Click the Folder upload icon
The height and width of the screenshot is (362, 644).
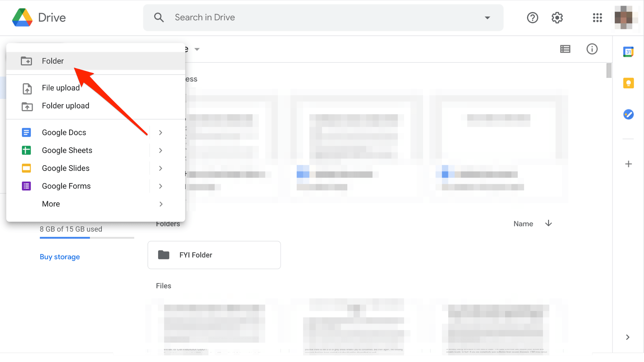(x=27, y=106)
